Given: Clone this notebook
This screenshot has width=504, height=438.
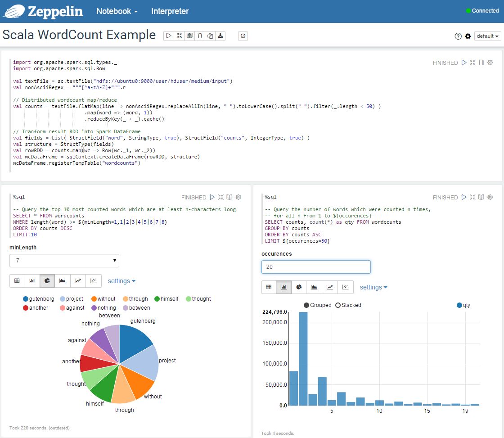Looking at the screenshot, I should (x=210, y=36).
